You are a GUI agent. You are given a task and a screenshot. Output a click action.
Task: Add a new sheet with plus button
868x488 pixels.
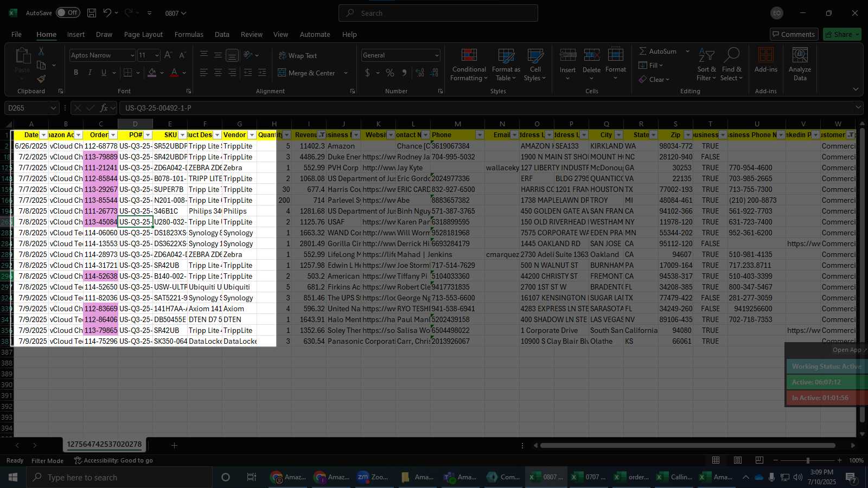click(x=174, y=445)
